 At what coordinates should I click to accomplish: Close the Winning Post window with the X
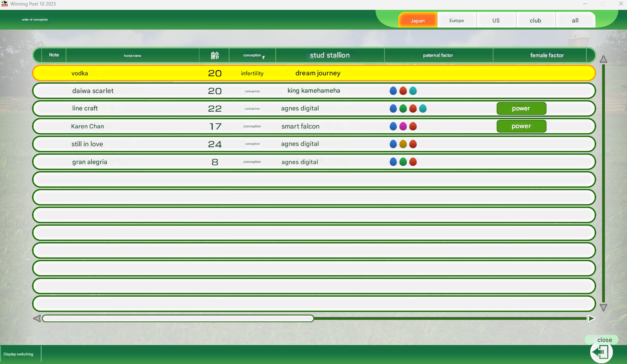point(621,4)
